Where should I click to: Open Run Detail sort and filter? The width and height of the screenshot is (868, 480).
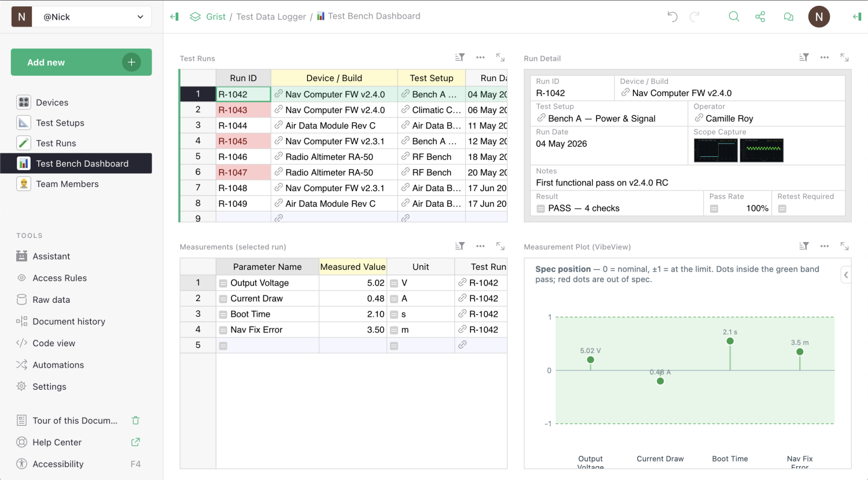click(804, 57)
